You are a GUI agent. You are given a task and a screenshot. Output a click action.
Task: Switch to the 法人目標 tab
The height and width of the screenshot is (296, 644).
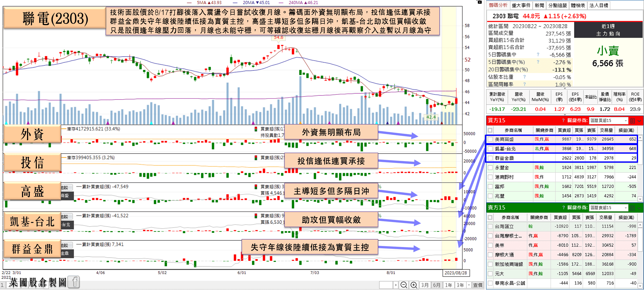(x=599, y=5)
